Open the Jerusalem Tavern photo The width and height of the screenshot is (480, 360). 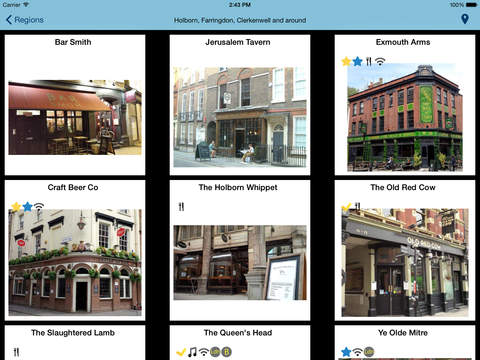pos(240,117)
